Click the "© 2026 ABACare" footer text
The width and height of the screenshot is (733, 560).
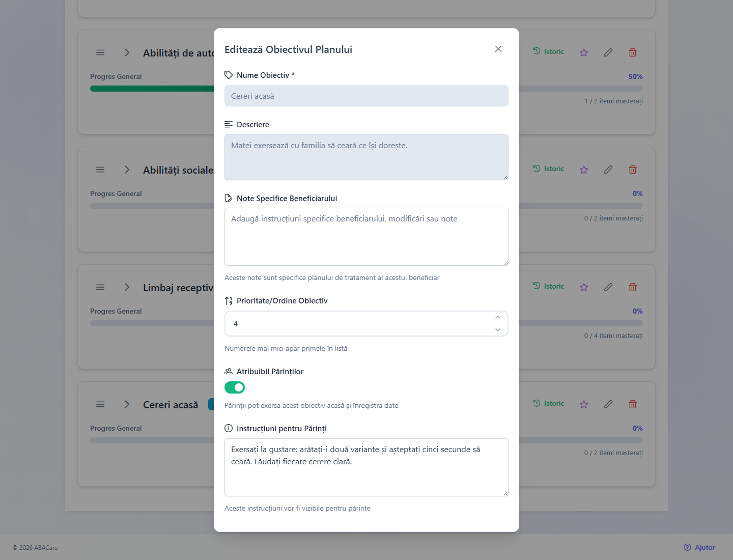(x=35, y=548)
